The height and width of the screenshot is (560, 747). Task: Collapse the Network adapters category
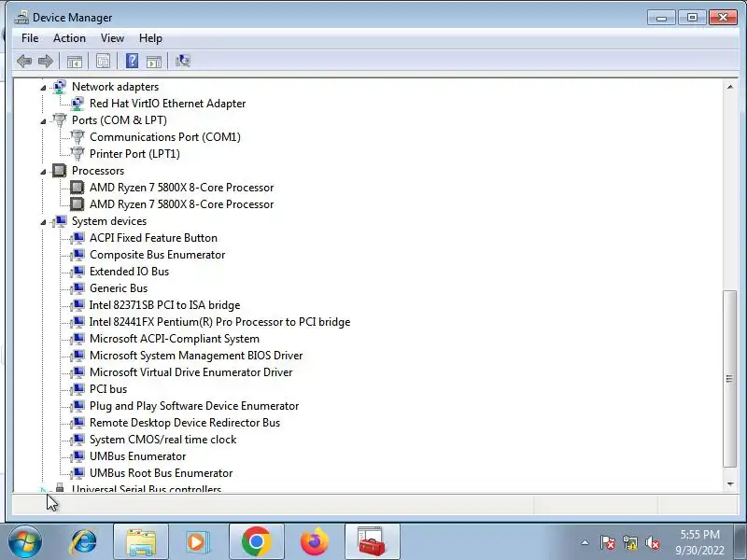[x=43, y=88]
